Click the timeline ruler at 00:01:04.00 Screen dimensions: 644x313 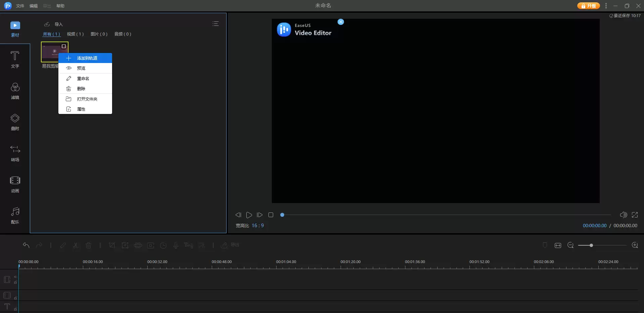click(286, 262)
